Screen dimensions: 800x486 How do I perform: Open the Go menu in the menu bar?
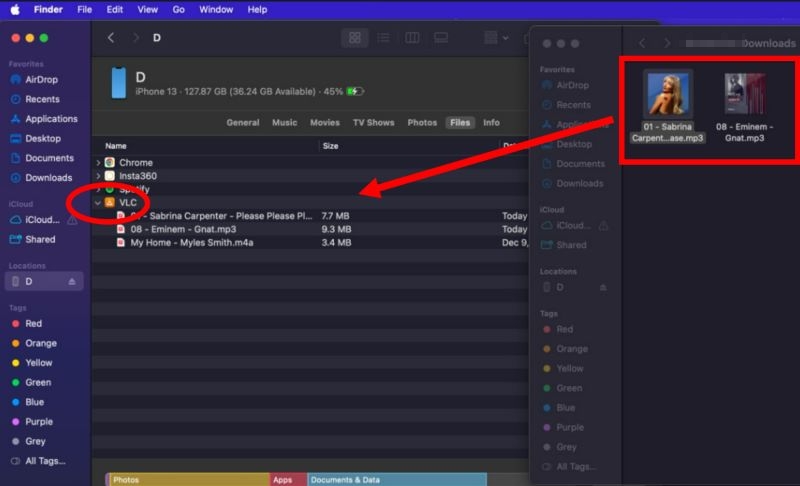coord(178,9)
